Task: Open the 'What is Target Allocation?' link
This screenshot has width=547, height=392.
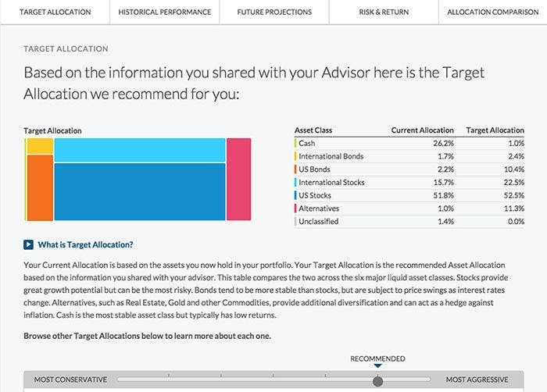Action: click(85, 245)
